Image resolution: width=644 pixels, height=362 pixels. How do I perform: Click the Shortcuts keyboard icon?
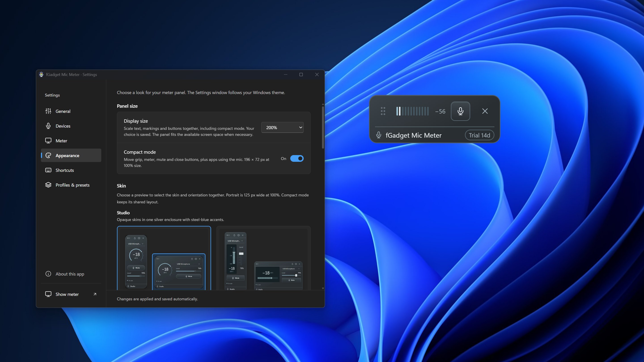pos(48,170)
